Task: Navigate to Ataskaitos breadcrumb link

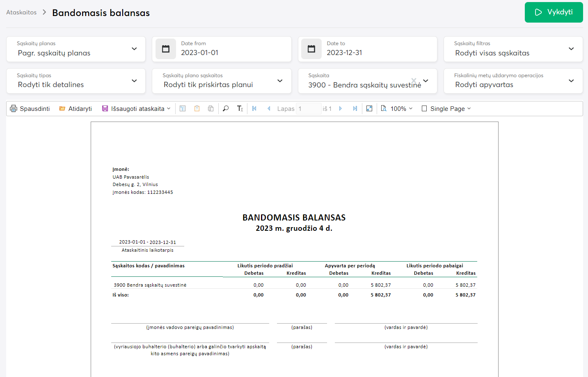Action: coord(21,12)
